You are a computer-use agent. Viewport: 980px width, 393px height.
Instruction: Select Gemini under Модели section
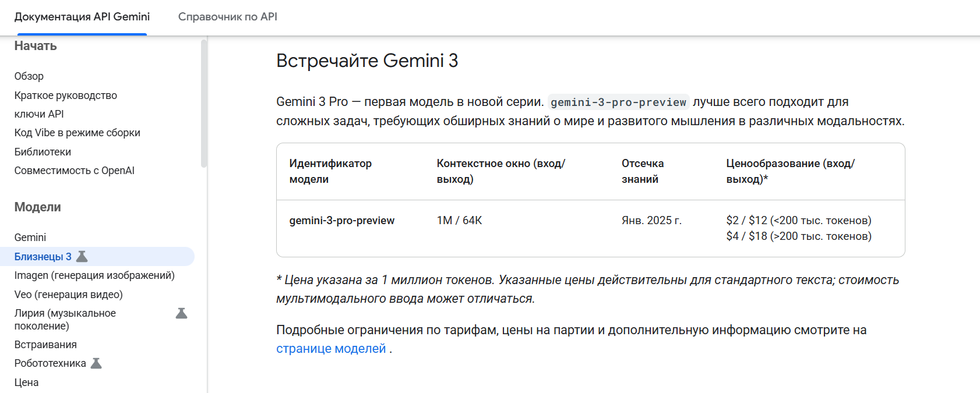point(30,238)
